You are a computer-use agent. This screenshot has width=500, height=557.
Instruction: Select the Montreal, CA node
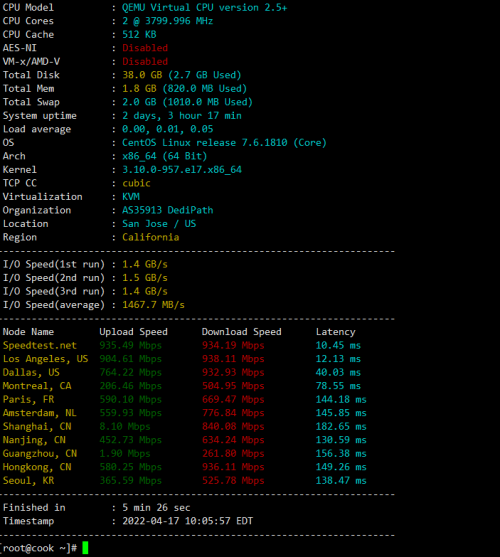click(x=37, y=385)
